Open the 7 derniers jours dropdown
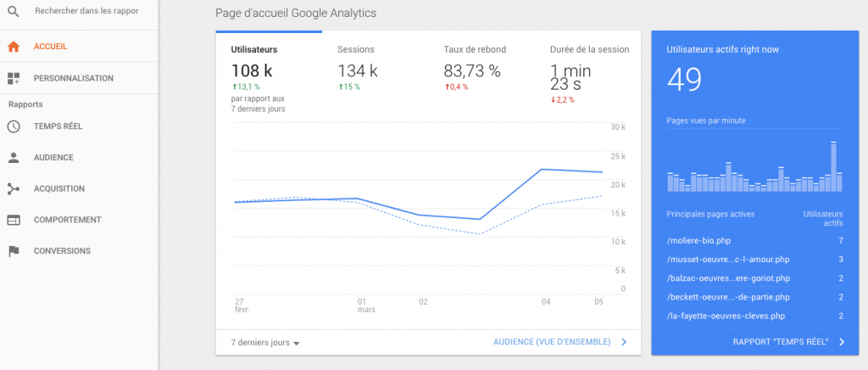 point(266,343)
